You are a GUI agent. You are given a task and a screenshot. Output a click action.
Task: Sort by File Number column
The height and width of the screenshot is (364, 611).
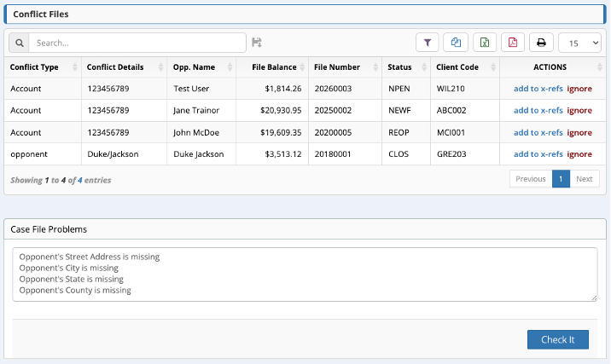point(346,67)
